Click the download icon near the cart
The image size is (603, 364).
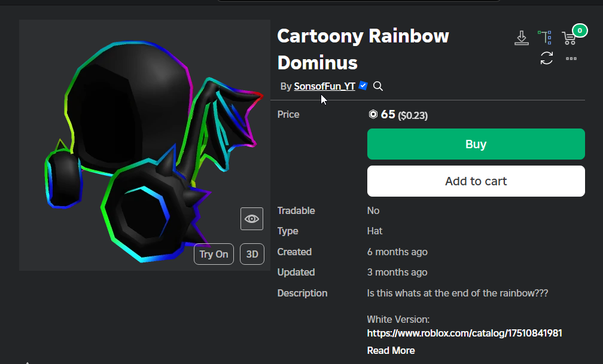pos(521,37)
